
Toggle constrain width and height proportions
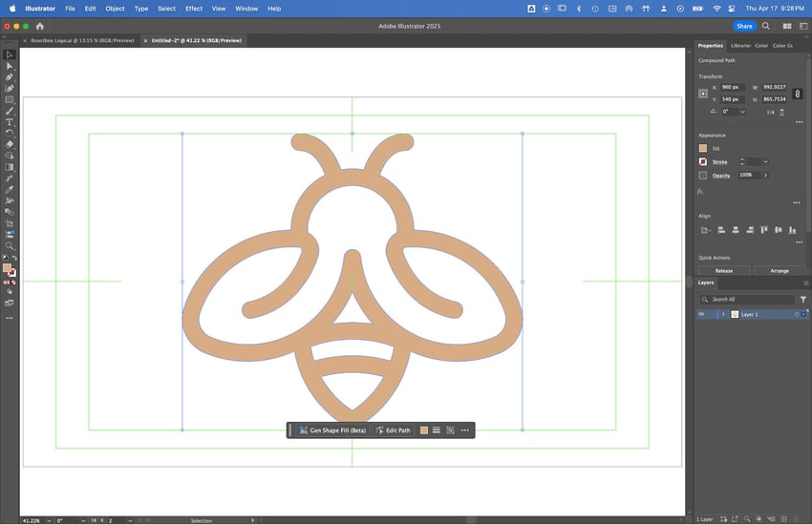[x=798, y=94]
